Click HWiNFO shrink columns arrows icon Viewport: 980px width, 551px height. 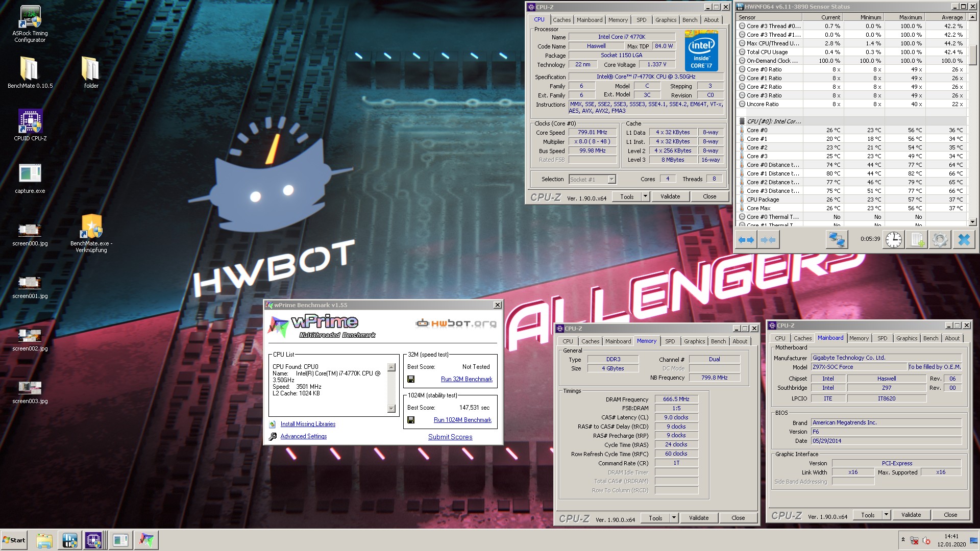768,240
